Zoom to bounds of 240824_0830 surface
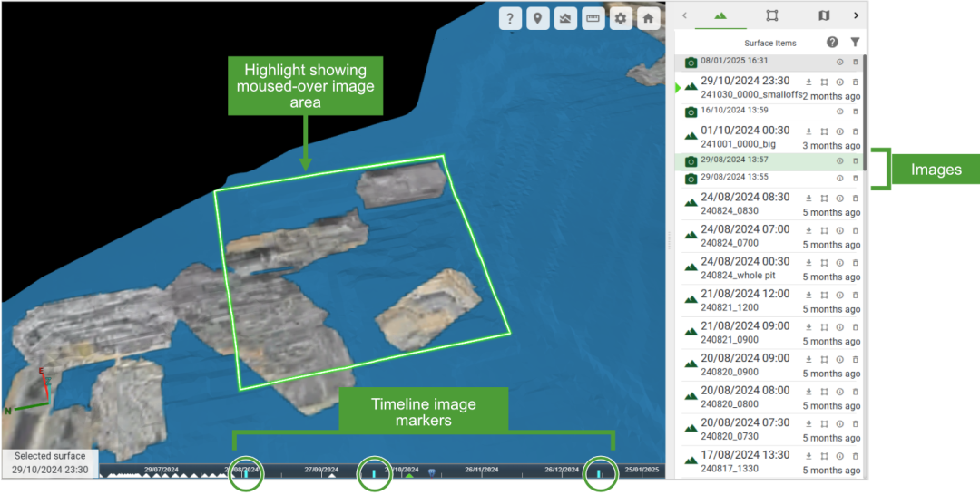Viewport: 980px width, 495px height. (824, 199)
